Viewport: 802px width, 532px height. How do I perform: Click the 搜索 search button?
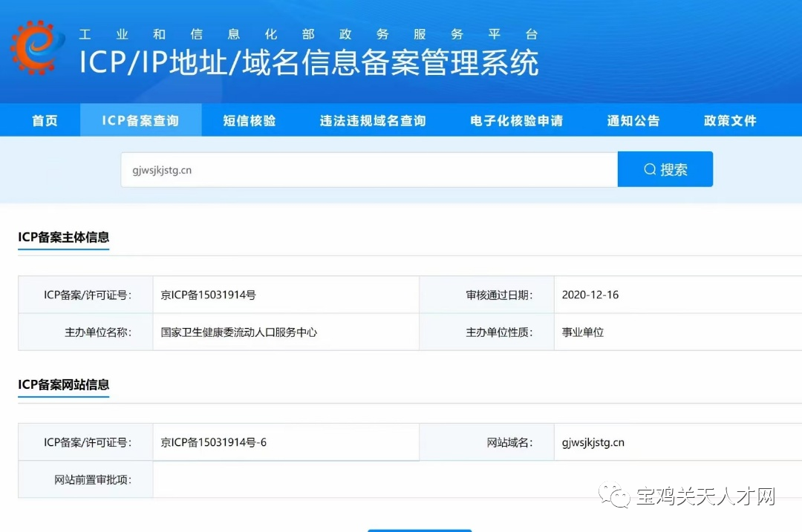click(665, 168)
